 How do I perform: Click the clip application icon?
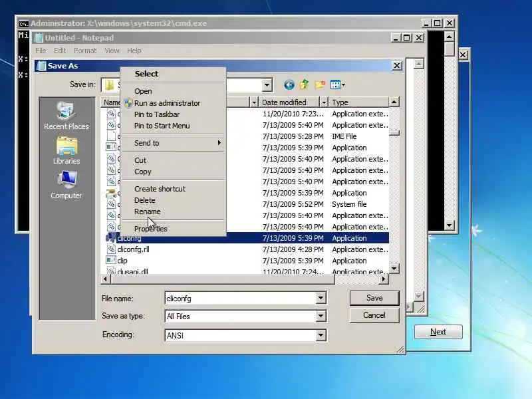110,260
